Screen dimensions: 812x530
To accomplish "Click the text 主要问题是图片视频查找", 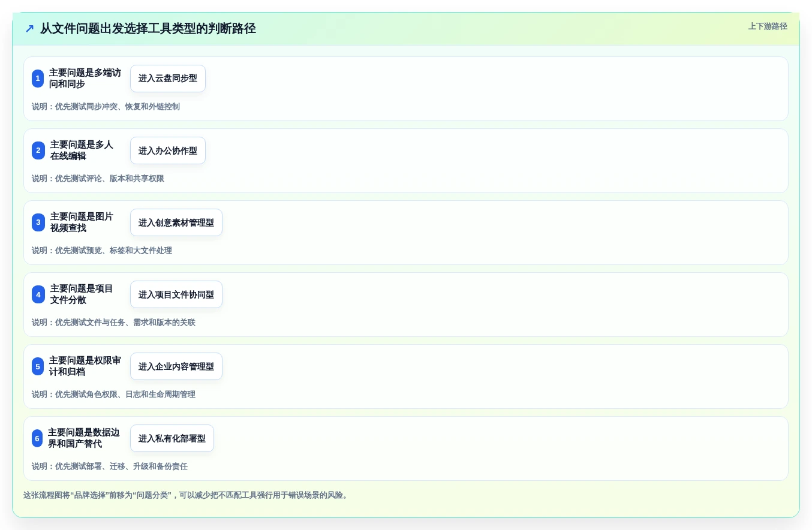I will pos(82,222).
